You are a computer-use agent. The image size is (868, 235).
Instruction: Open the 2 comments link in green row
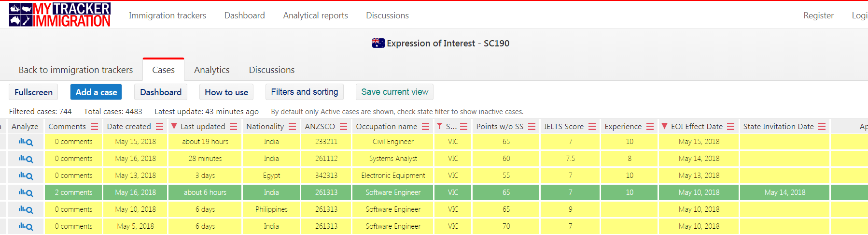pyautogui.click(x=73, y=192)
